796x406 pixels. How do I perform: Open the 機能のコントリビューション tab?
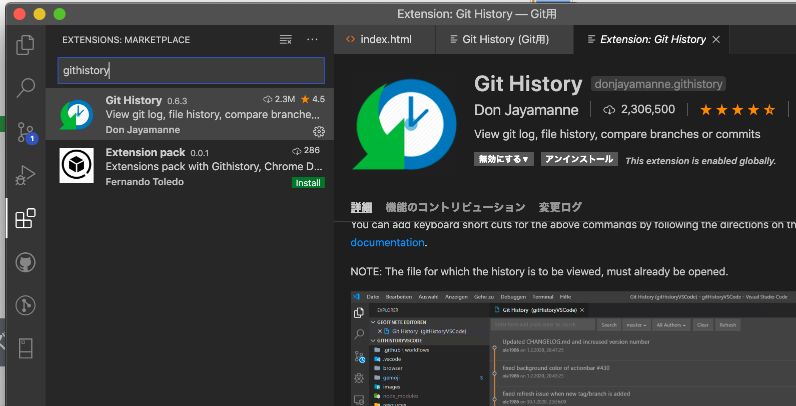coord(455,207)
